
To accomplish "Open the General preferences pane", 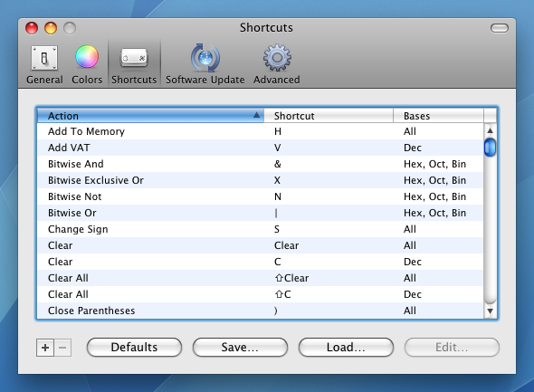I will pos(44,64).
